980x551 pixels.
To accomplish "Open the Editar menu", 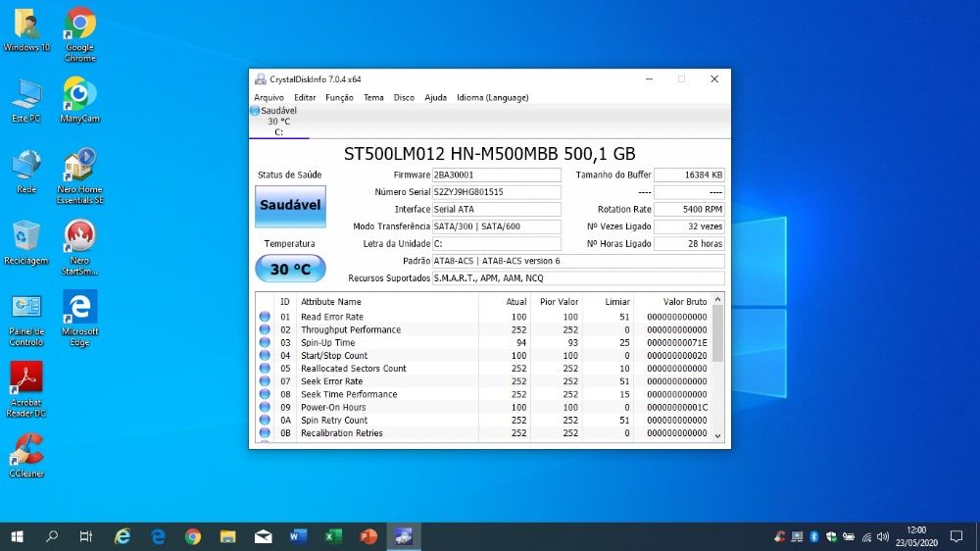I will [x=305, y=98].
